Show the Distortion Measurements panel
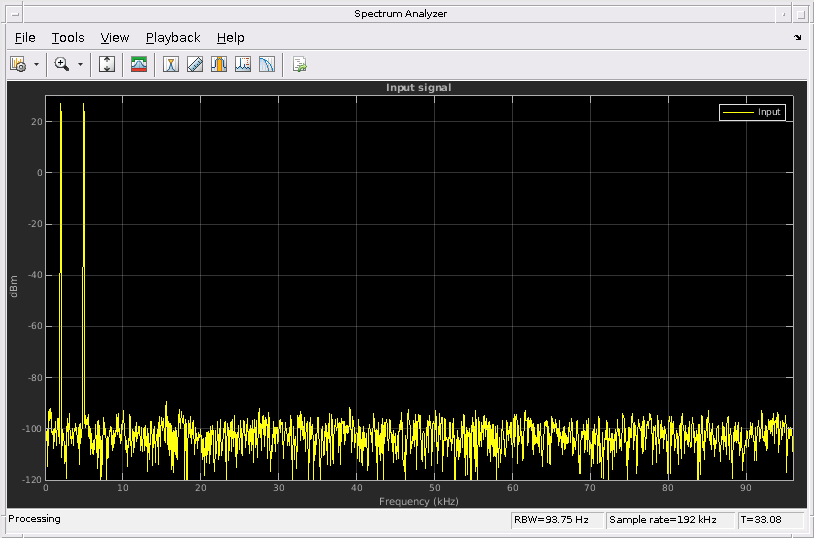 243,64
